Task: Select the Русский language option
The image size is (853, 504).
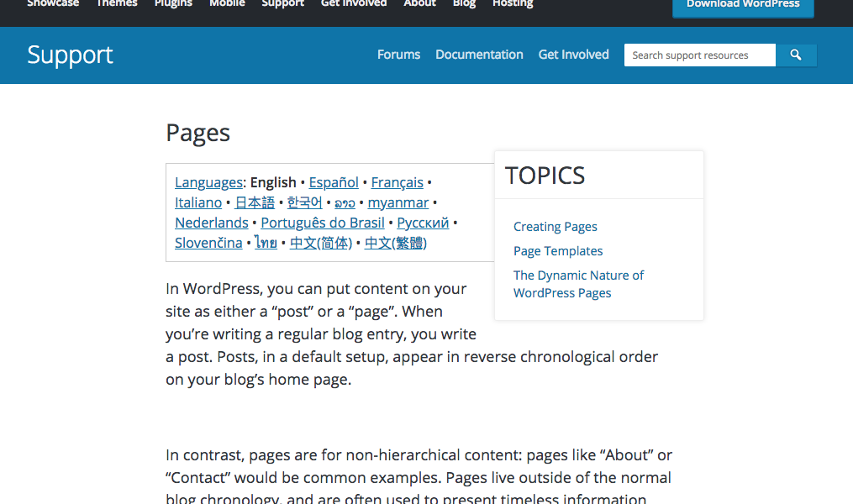Action: tap(423, 223)
